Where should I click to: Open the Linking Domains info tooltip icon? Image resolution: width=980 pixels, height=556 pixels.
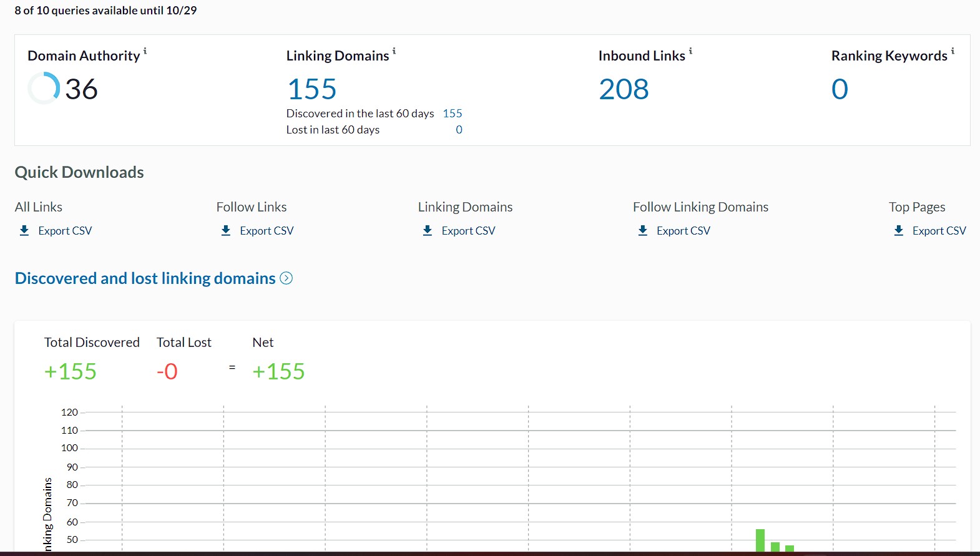394,51
